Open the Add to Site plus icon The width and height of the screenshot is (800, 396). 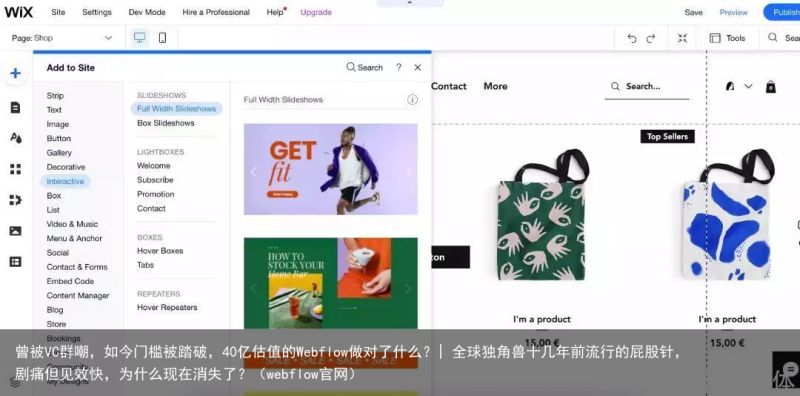pos(15,73)
